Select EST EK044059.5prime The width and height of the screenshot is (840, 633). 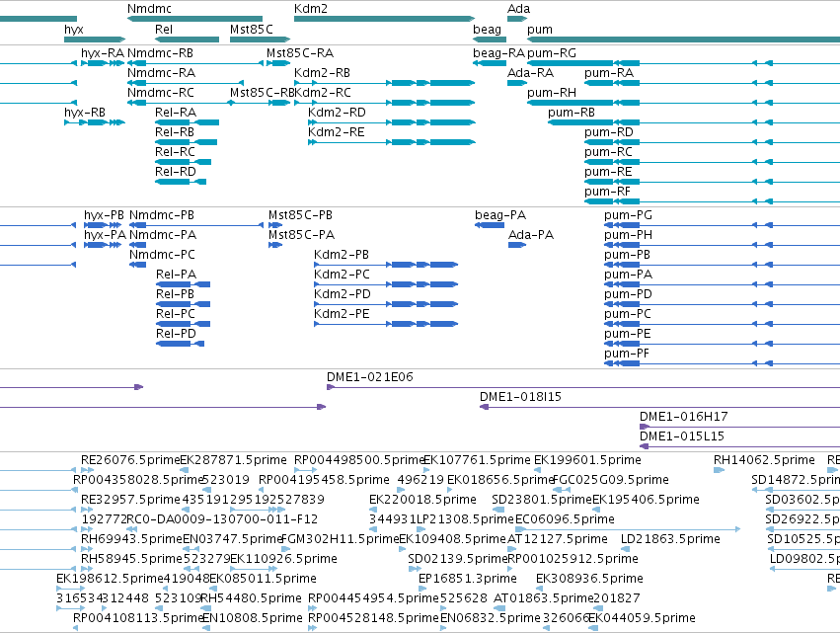click(x=642, y=618)
